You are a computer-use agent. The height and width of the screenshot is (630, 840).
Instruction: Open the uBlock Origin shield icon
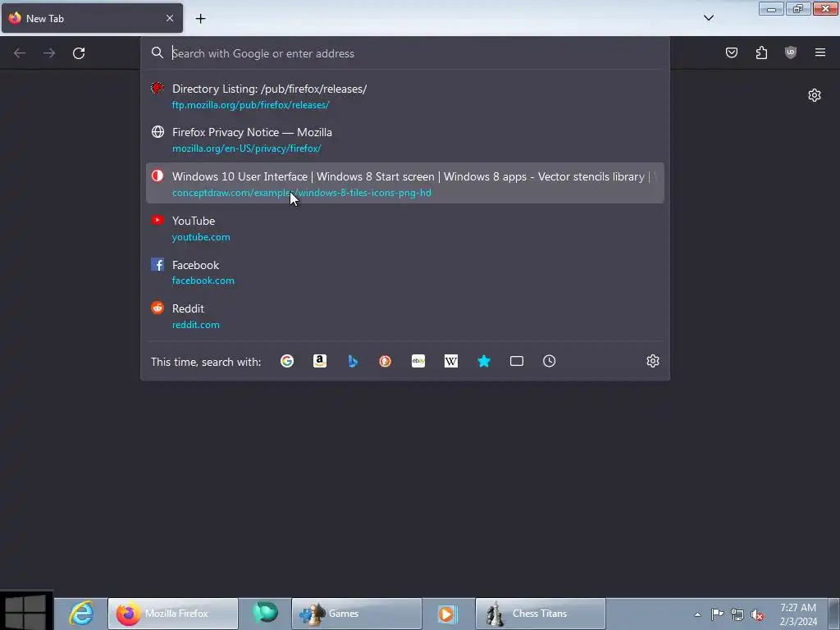[x=791, y=52]
